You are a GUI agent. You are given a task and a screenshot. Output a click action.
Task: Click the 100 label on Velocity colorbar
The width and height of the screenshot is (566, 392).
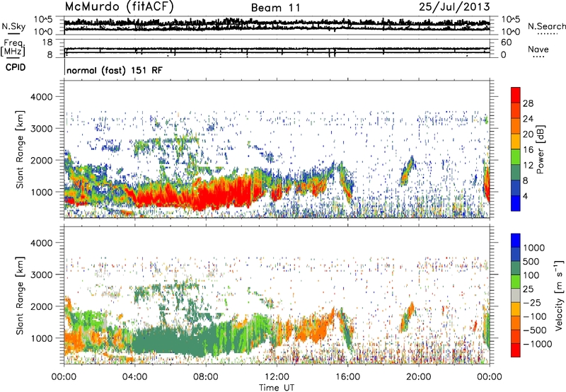coord(531,275)
